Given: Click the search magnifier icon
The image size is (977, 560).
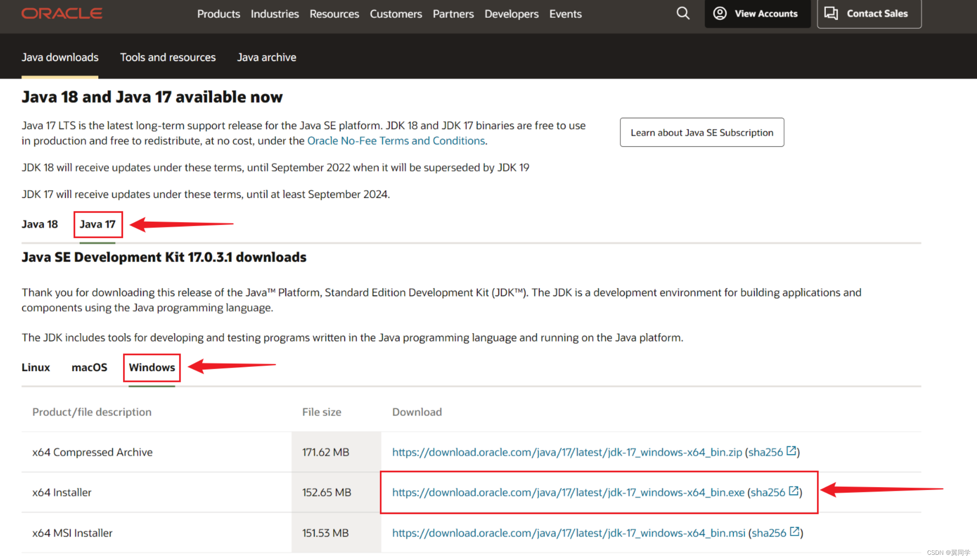Looking at the screenshot, I should (683, 13).
